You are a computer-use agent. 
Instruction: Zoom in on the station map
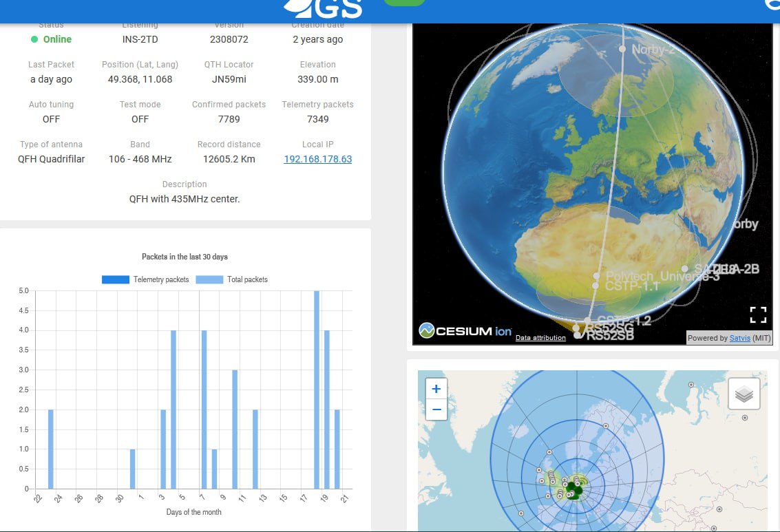(436, 389)
